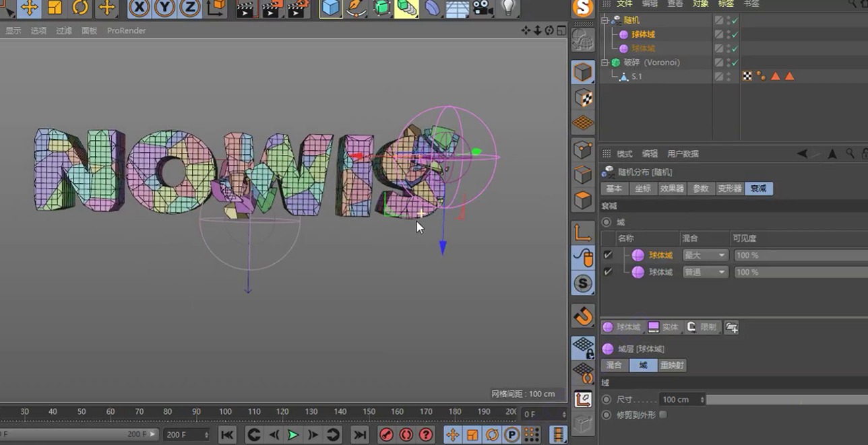Viewport: 868px width, 445px height.
Task: Toggle the X axis lock
Action: tap(139, 8)
